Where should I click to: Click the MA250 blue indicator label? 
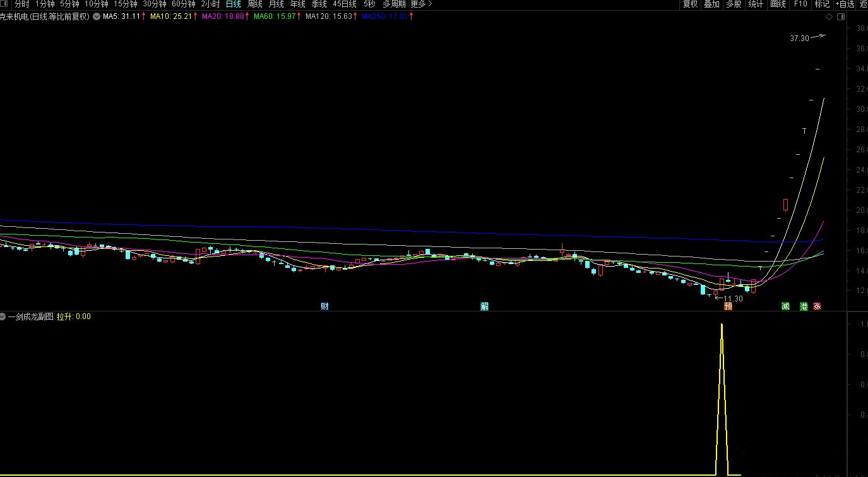(x=384, y=16)
